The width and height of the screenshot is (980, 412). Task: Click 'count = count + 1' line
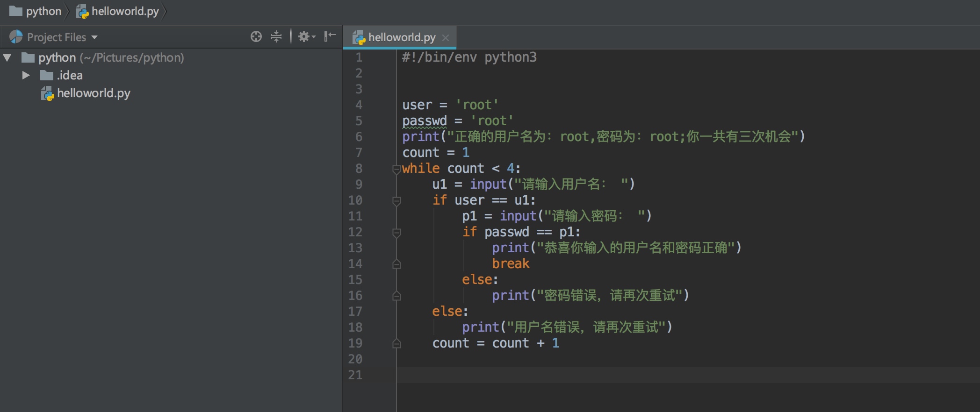[x=496, y=343]
